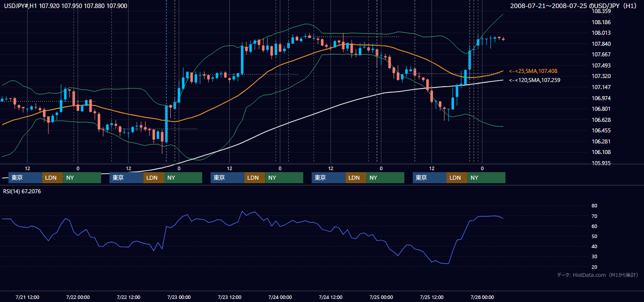Click the 7/23 00:00 time axis label
Screen dimensions: 644x302
[x=179, y=297]
